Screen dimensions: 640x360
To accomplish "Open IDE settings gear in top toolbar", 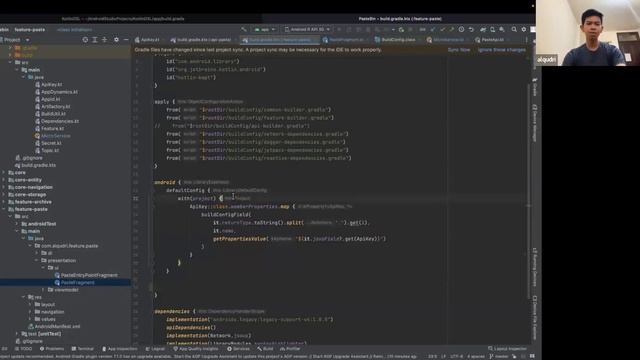I will (524, 29).
